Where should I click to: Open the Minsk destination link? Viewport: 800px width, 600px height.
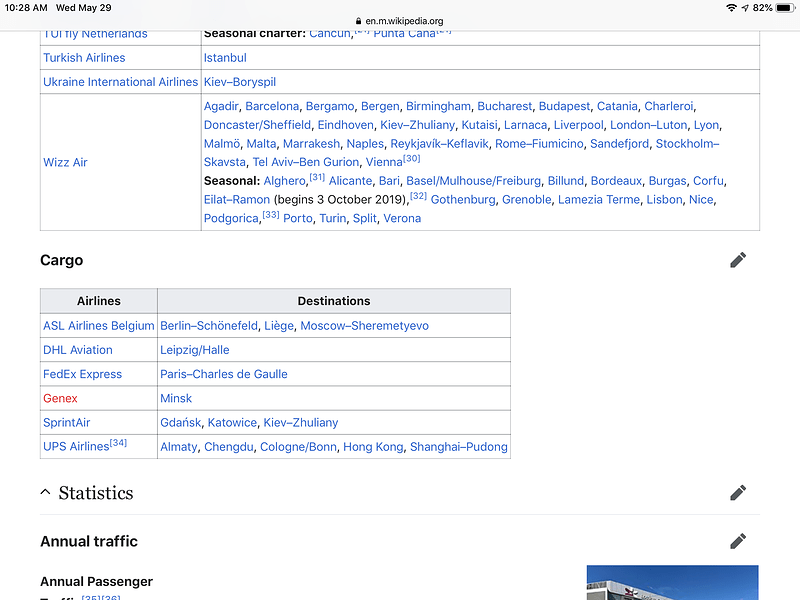(176, 398)
